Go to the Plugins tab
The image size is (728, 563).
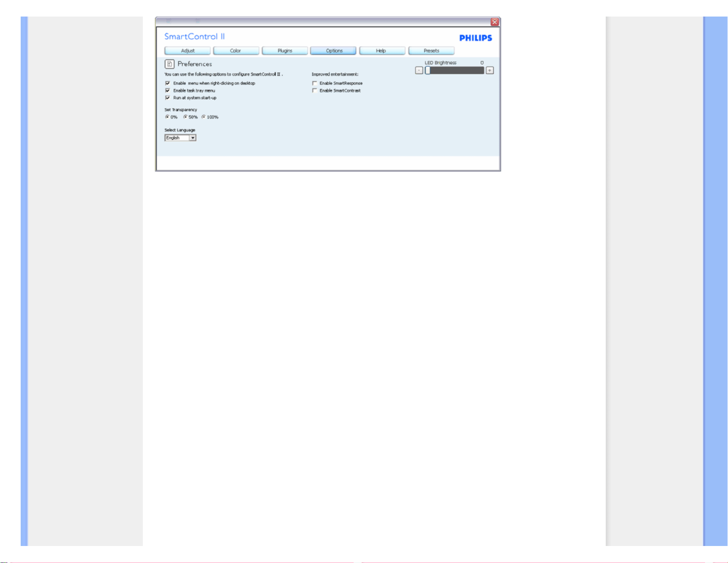point(285,51)
